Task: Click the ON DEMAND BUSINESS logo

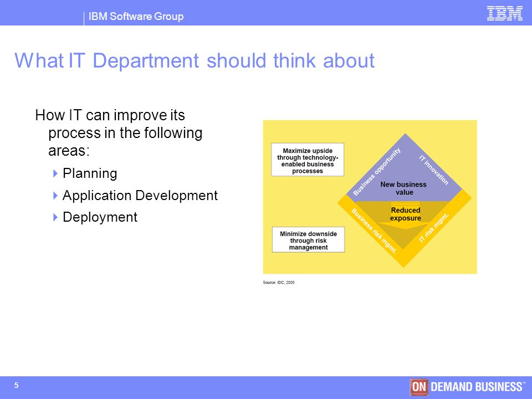Action: (x=467, y=387)
